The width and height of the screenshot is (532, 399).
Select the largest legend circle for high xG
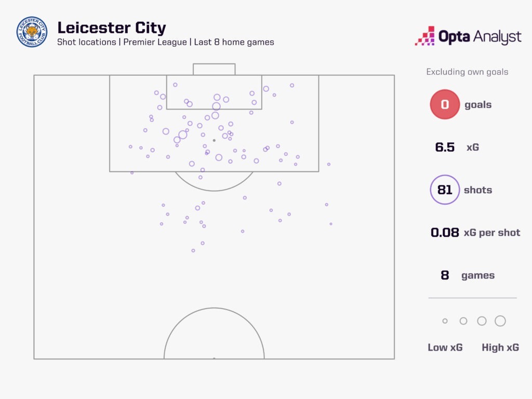[x=500, y=321]
